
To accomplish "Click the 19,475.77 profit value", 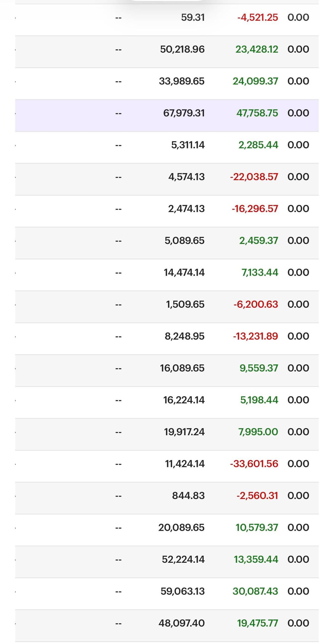I will [x=257, y=623].
